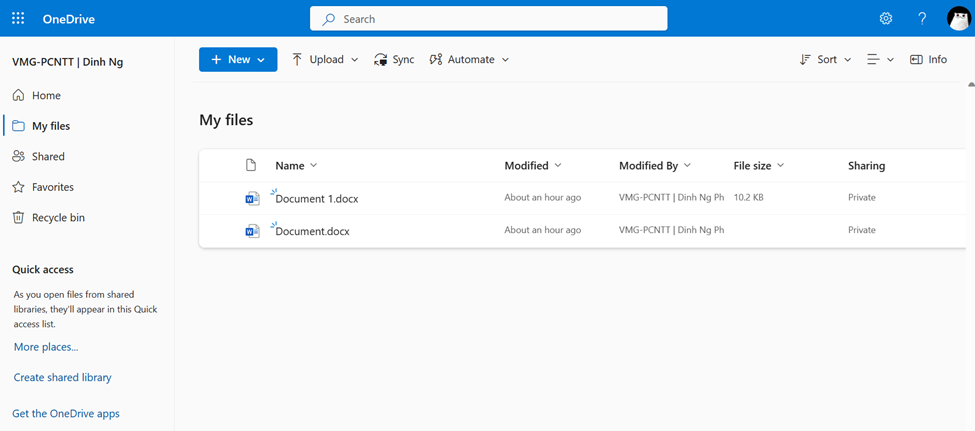Click modified time of Document 1.docx
The height and width of the screenshot is (431, 975).
pos(543,198)
